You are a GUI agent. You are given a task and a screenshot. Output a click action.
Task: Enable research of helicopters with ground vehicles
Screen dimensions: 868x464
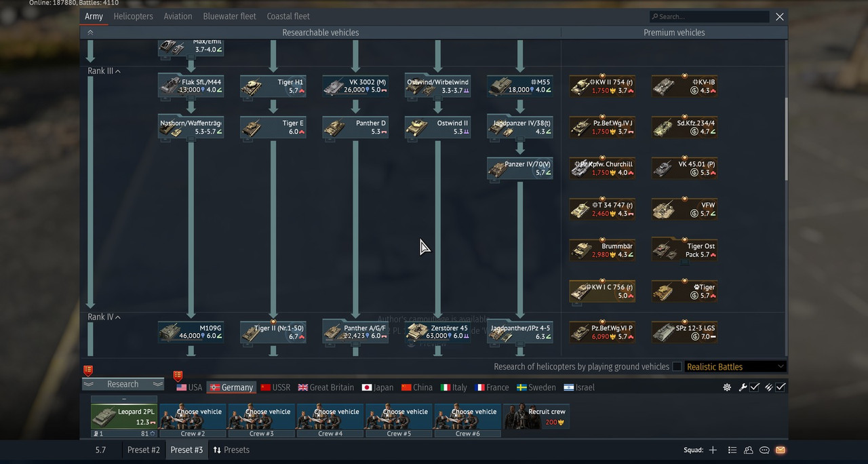coord(677,366)
